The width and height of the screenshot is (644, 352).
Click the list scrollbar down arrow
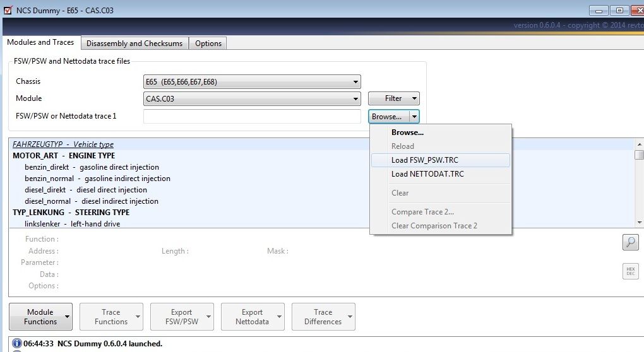point(639,222)
